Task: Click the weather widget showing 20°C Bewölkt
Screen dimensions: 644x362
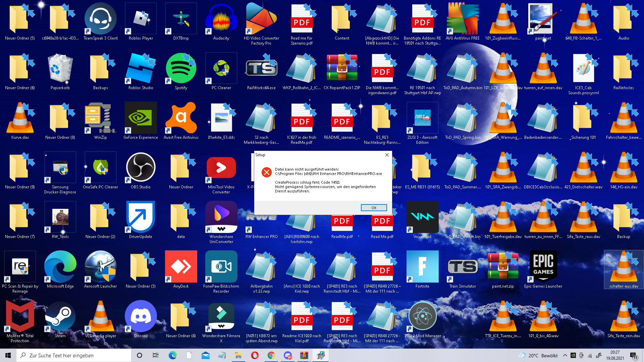Action: (538, 355)
